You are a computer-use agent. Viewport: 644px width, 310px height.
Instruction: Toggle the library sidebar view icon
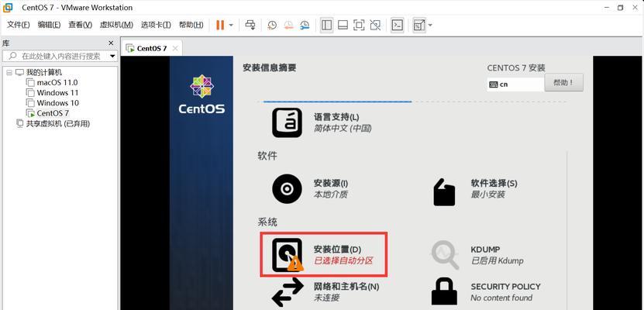click(326, 25)
